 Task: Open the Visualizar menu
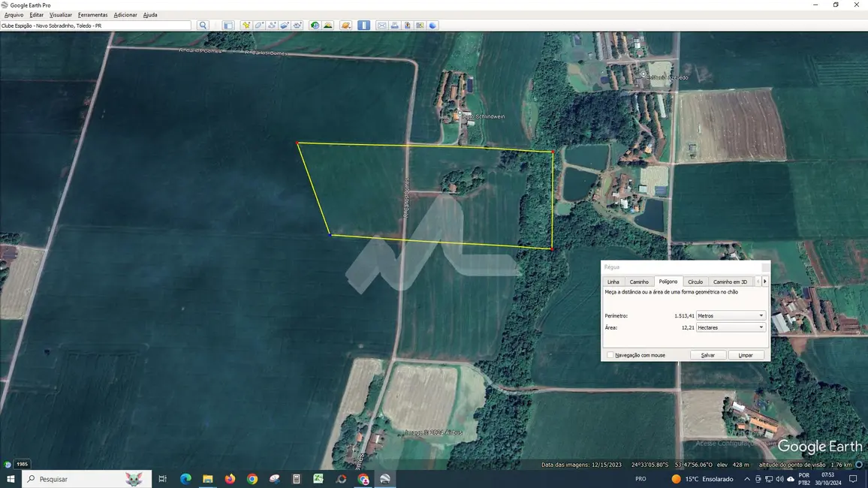point(61,15)
